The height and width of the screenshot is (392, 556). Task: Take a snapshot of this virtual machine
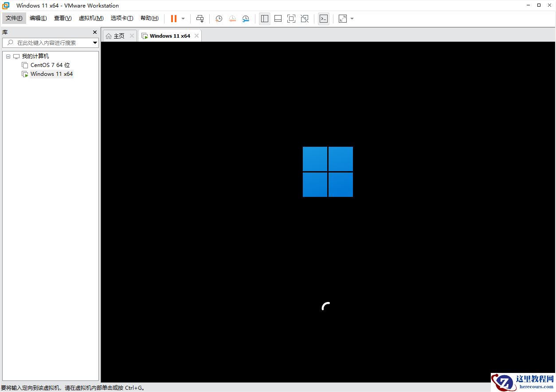[219, 19]
